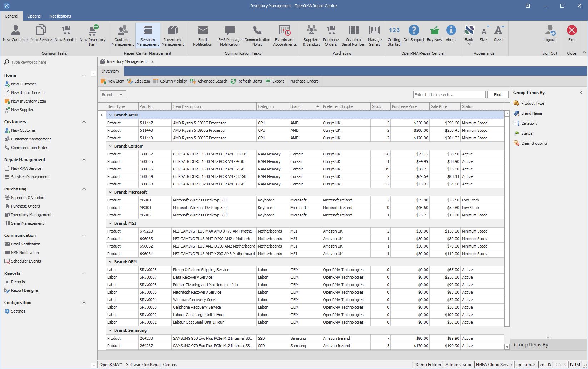Collapse the Reports sidebar section
The width and height of the screenshot is (588, 369).
[84, 273]
